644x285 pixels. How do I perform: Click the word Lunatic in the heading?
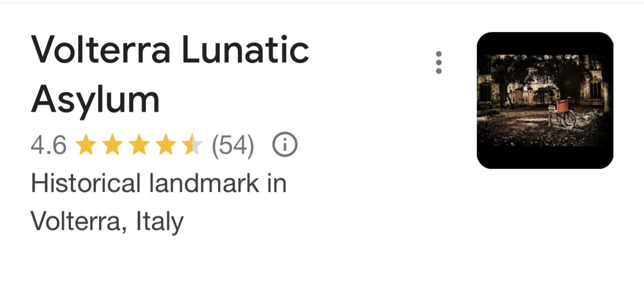click(x=245, y=49)
